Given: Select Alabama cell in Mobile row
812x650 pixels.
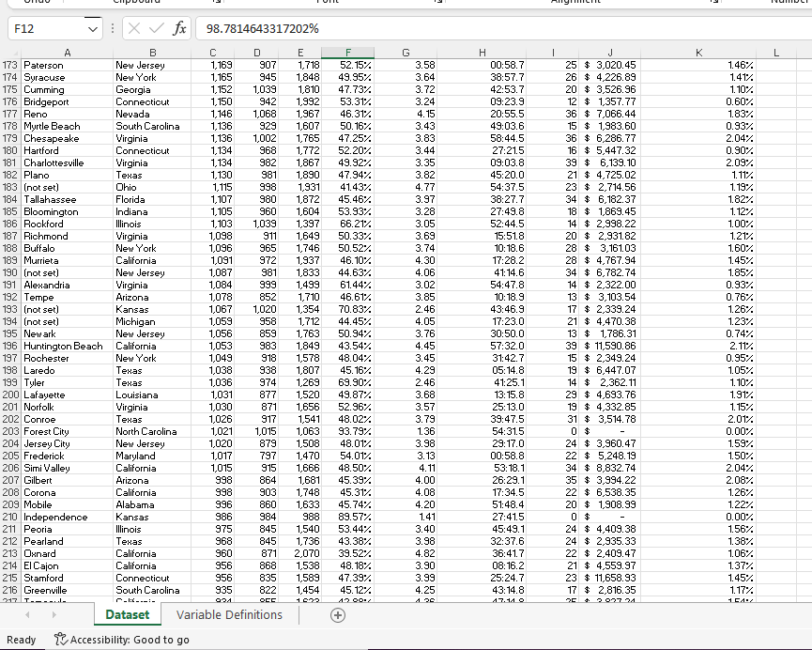Looking at the screenshot, I should [152, 504].
